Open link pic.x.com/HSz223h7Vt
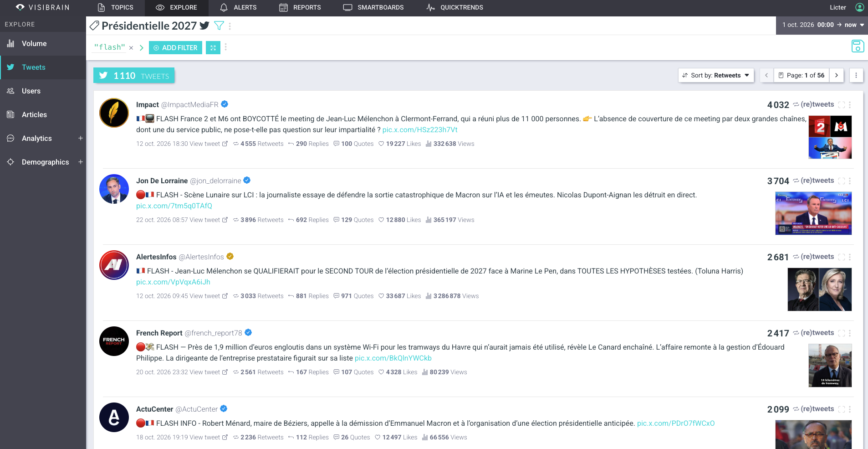 tap(420, 130)
